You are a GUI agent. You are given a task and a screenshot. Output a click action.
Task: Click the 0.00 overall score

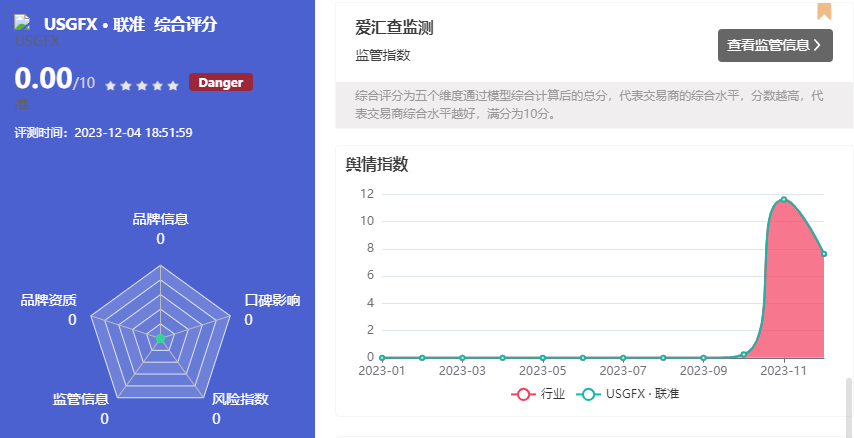43,78
